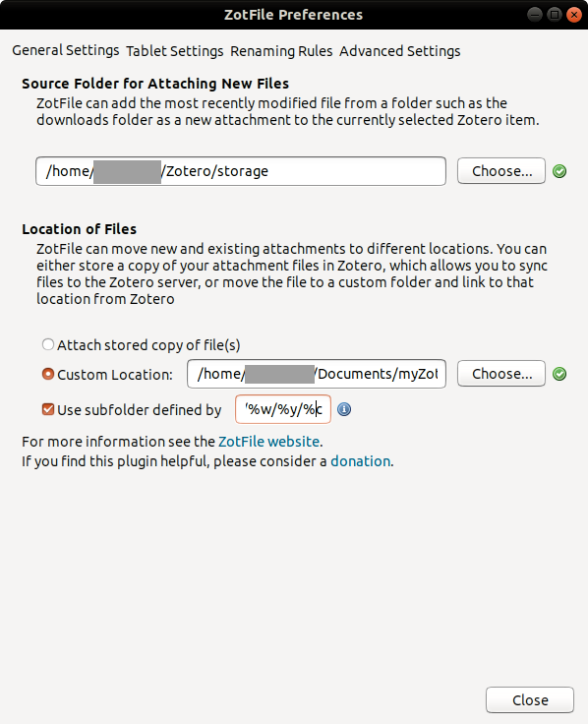Follow the donation link
The width and height of the screenshot is (588, 724).
[361, 461]
